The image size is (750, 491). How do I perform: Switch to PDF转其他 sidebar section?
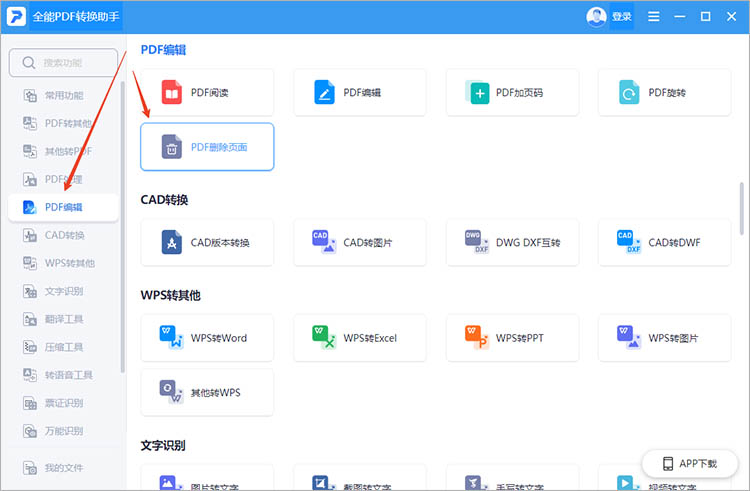(63, 123)
